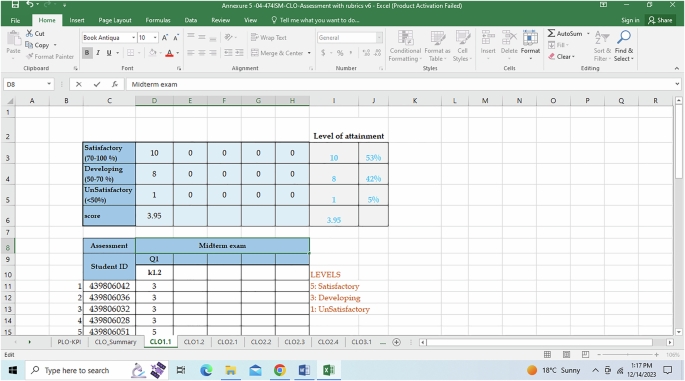Open Chrome from the taskbar

pos(280,371)
